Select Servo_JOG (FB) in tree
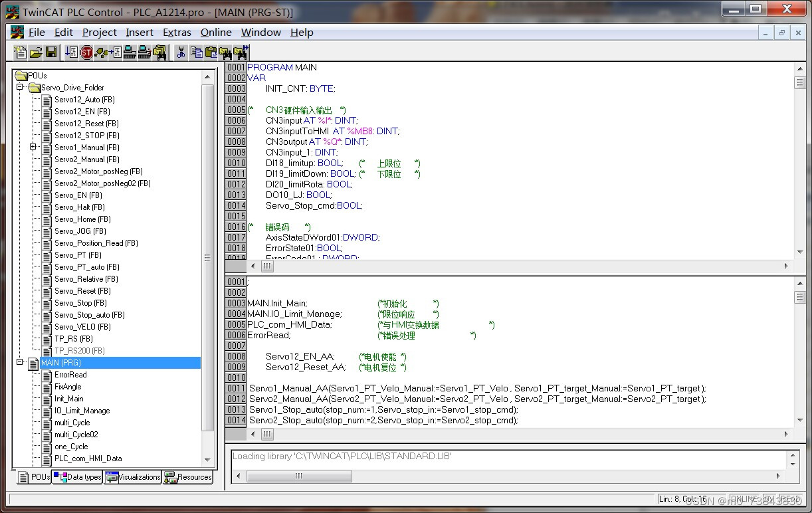 click(x=80, y=231)
